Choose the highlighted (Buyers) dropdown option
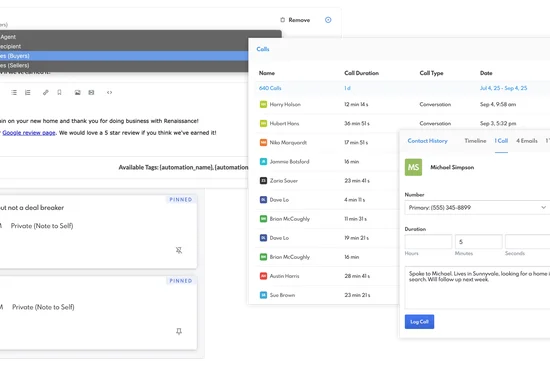The height and width of the screenshot is (366, 550). point(124,56)
